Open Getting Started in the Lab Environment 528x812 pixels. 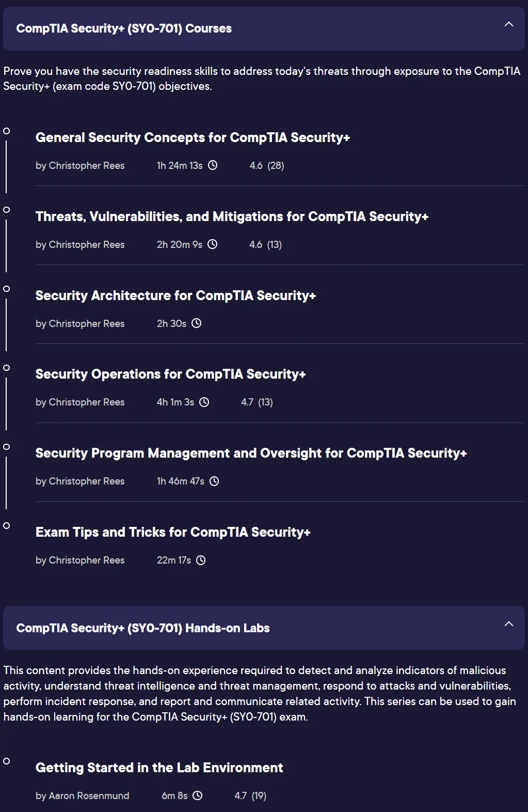(x=159, y=768)
